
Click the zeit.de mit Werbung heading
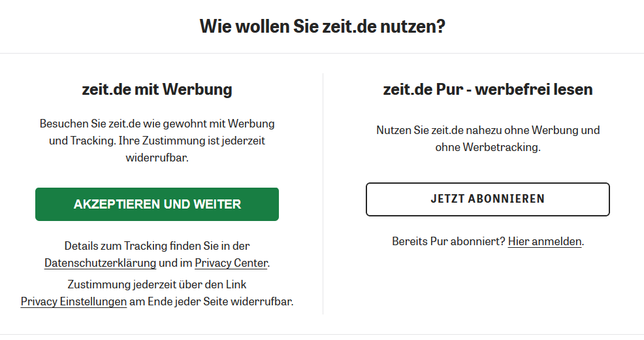click(157, 90)
